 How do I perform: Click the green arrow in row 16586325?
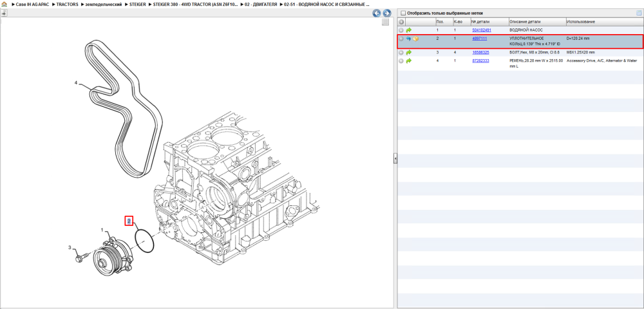pyautogui.click(x=409, y=53)
